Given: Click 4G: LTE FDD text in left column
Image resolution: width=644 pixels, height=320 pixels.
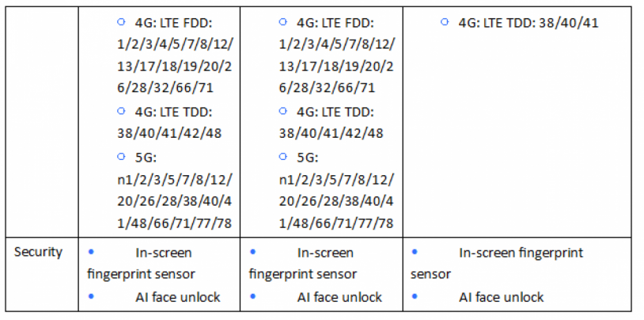Looking at the screenshot, I should coord(173,23).
